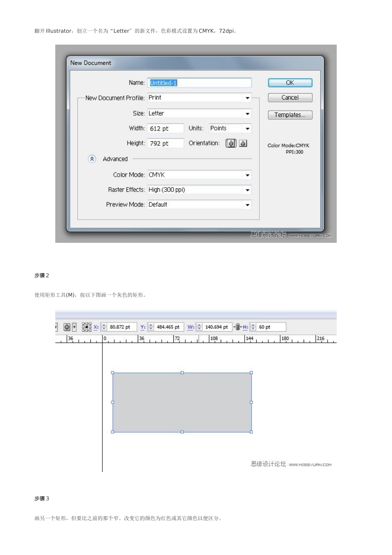The width and height of the screenshot is (392, 555).
Task: Click the X: label link
Action: pos(96,327)
